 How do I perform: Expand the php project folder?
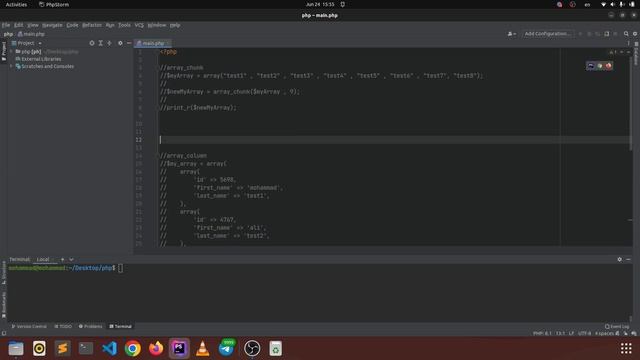point(12,52)
